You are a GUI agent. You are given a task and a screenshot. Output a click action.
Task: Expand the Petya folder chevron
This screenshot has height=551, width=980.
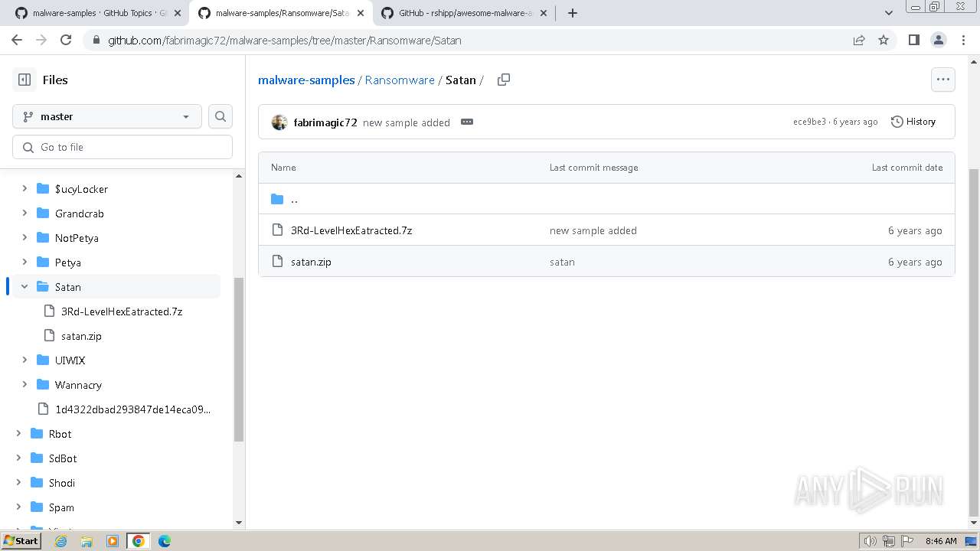coord(24,262)
